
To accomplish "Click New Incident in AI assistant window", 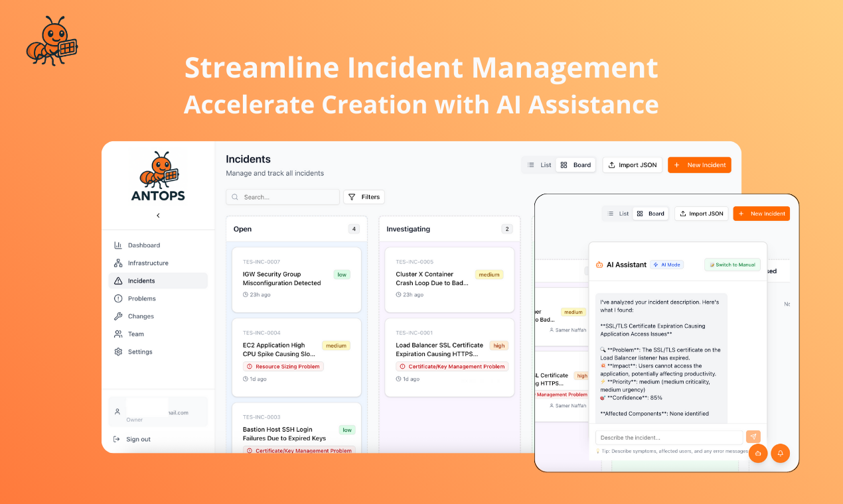I will (761, 214).
